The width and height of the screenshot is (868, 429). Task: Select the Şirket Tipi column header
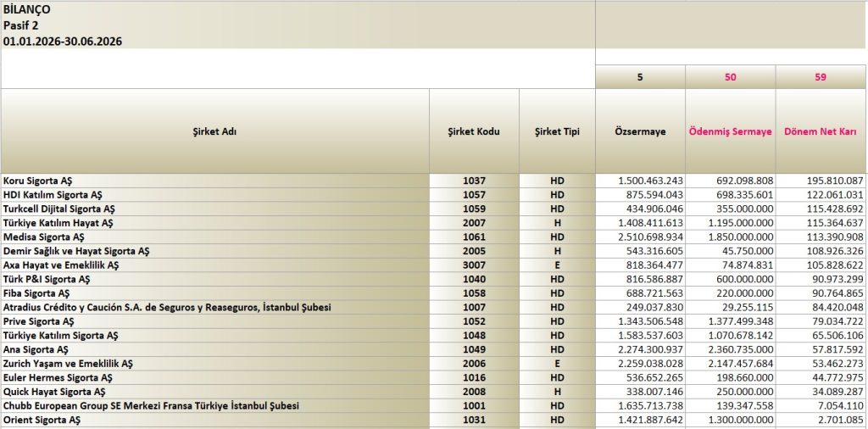[557, 131]
